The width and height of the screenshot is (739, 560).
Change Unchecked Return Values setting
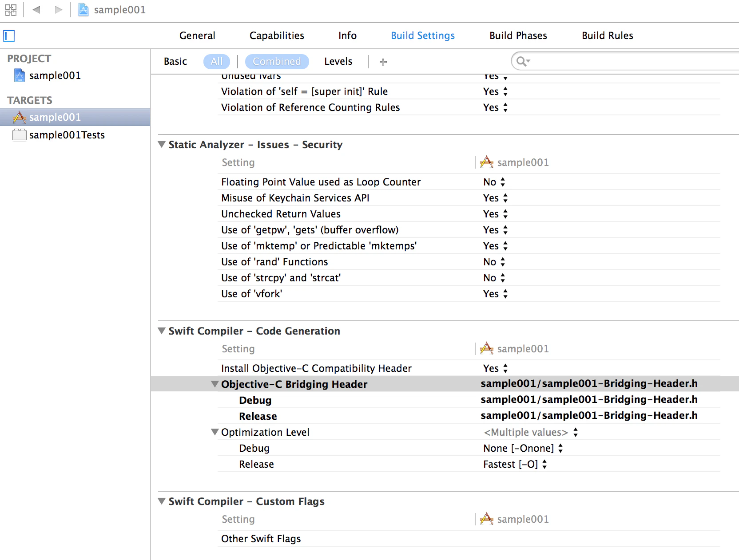pyautogui.click(x=496, y=214)
